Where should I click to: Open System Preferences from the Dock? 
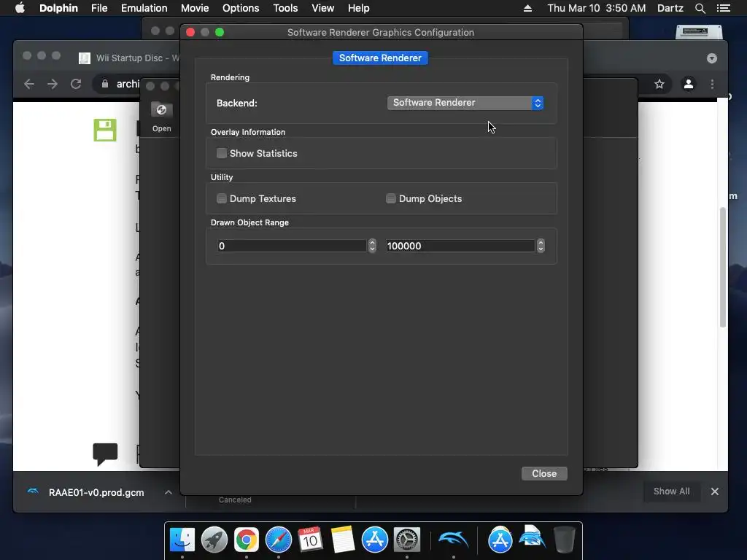point(407,540)
